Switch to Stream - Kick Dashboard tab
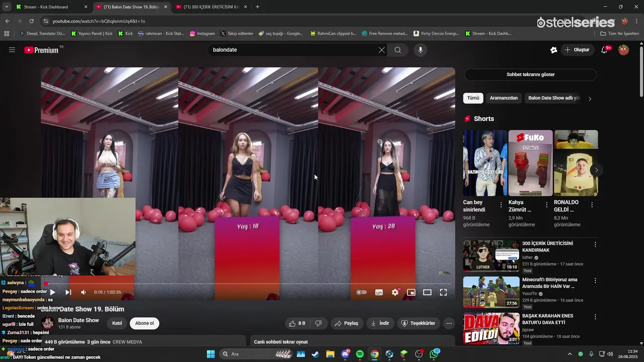 point(51,7)
